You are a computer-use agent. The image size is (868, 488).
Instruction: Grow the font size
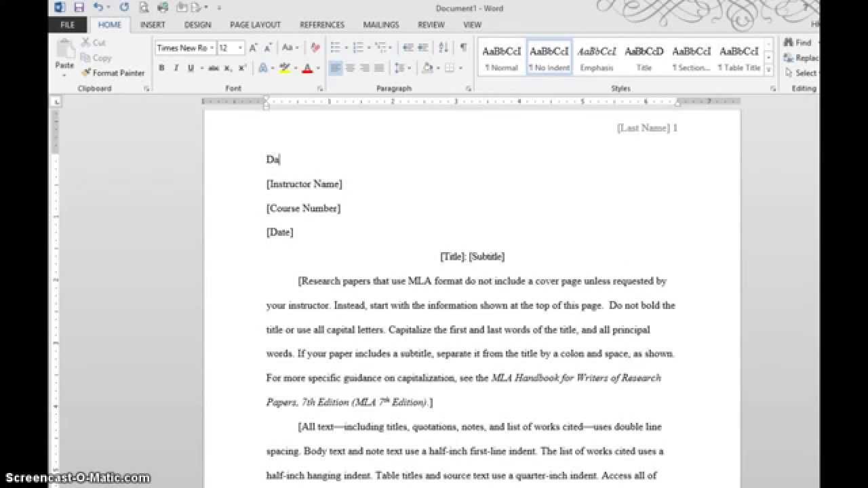pos(253,47)
